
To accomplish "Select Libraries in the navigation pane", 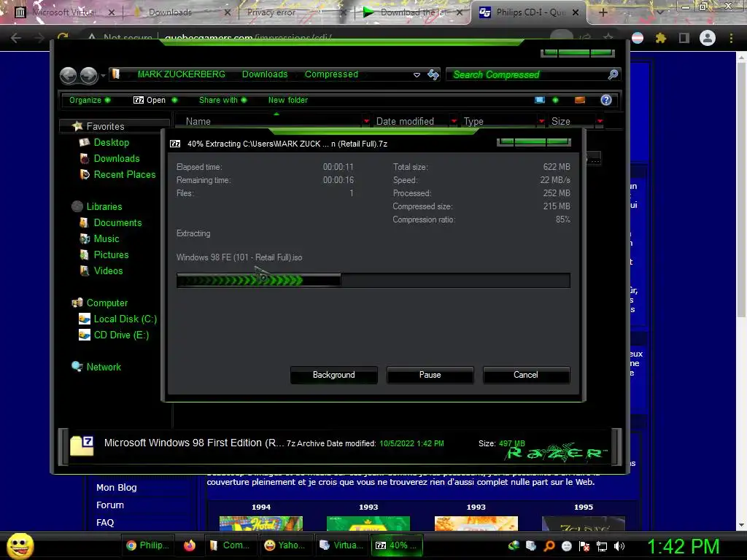I will click(104, 206).
